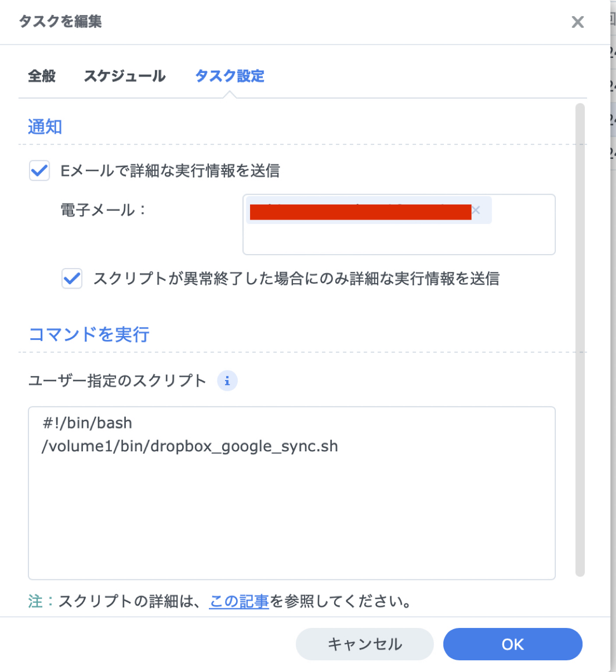The image size is (616, 672).
Task: Select the タスク設定 tab
Action: click(229, 76)
